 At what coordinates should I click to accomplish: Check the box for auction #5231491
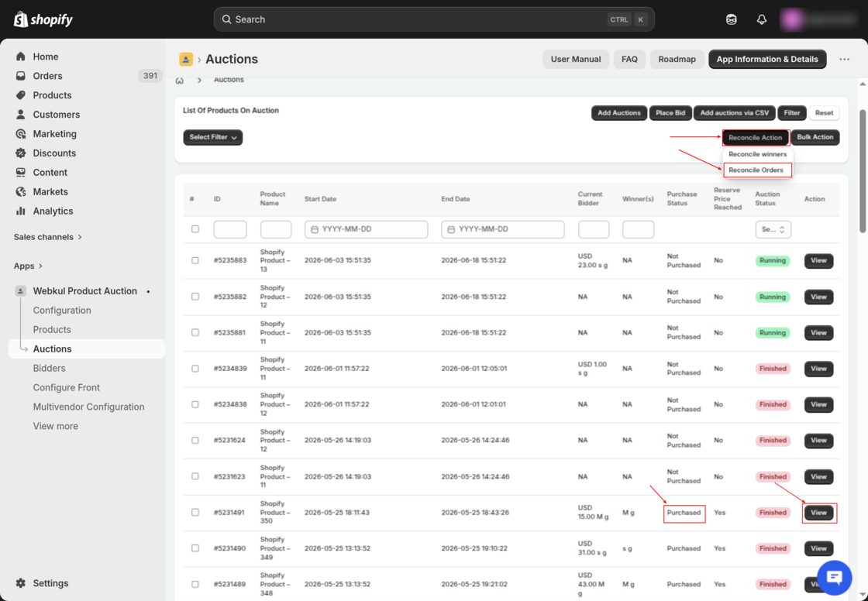point(195,513)
